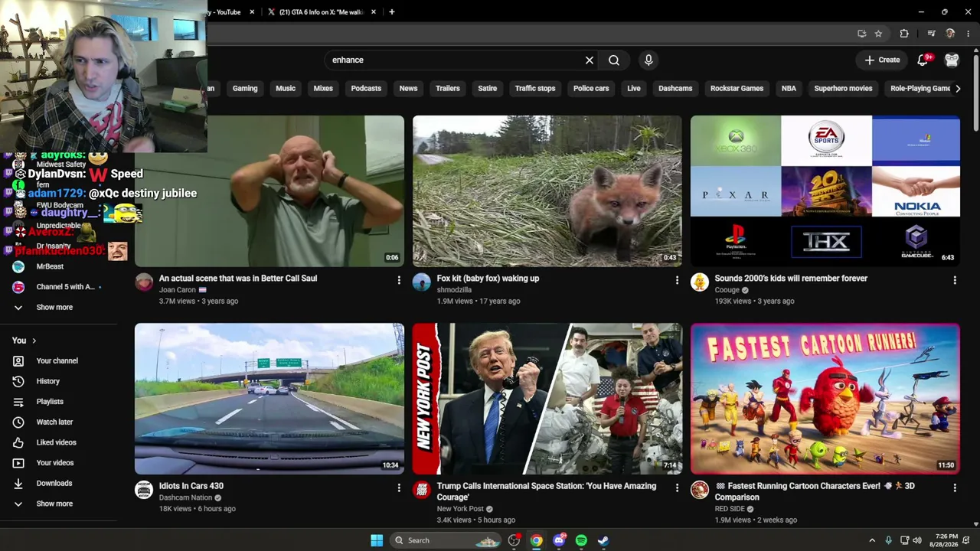Play the Fox kit waking up thumbnail
980x551 pixels.
547,191
